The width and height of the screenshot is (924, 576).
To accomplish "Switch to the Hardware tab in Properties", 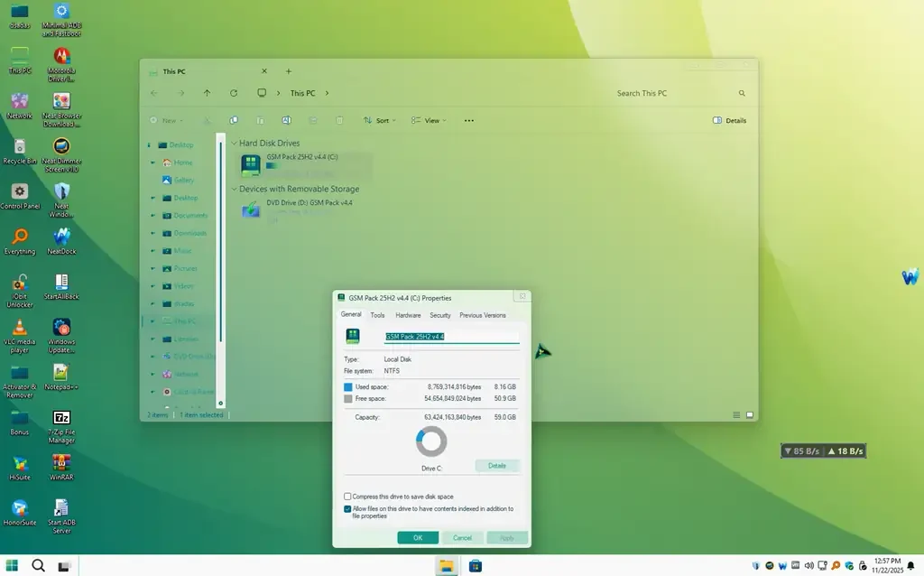I will click(408, 315).
